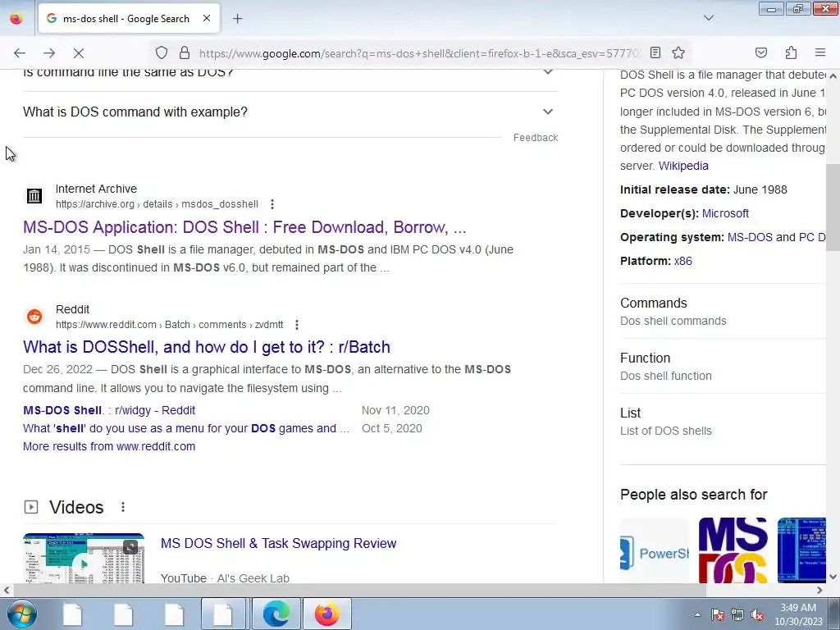This screenshot has height=630, width=840.
Task: Open the Wikipedia source link
Action: (x=683, y=166)
